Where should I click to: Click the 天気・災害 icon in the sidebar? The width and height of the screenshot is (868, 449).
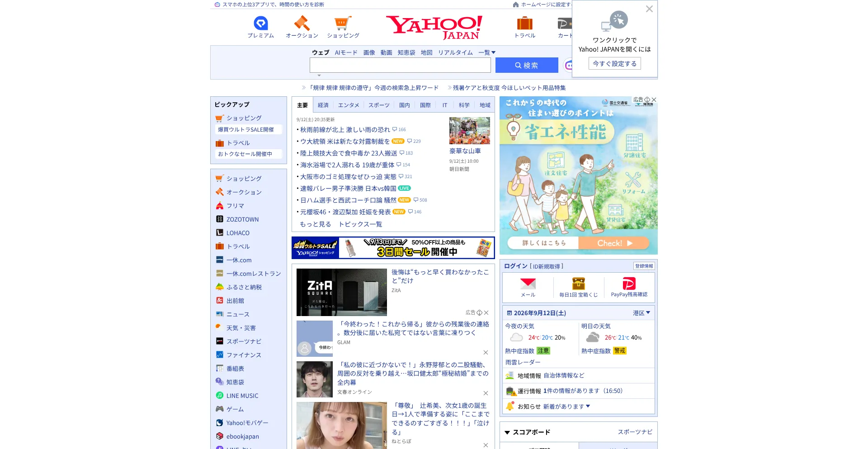220,328
